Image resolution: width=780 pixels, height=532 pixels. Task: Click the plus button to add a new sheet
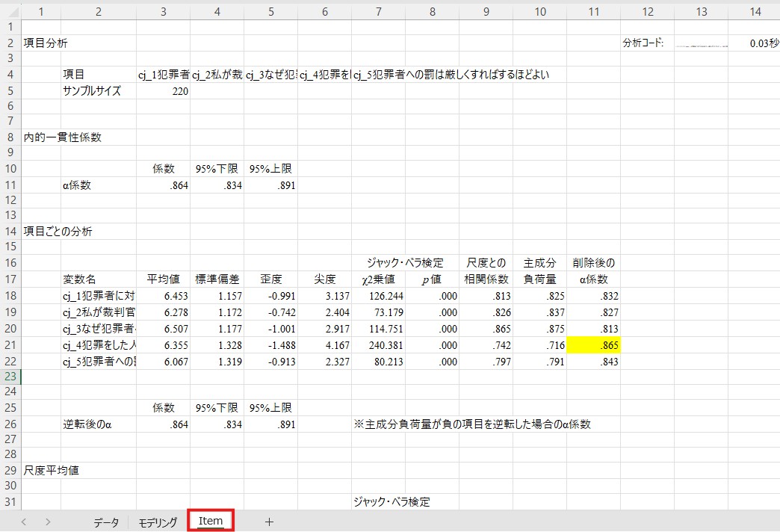click(x=269, y=522)
